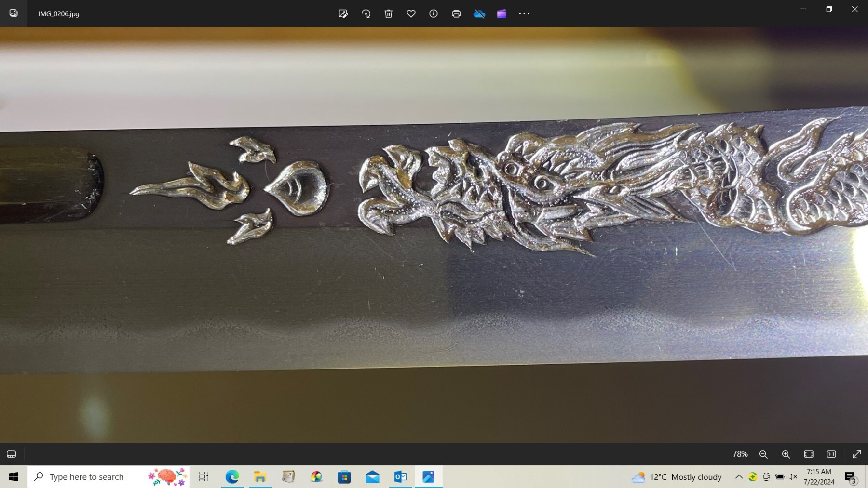Open the Edit image tool
This screenshot has width=868, height=488.
pos(343,13)
